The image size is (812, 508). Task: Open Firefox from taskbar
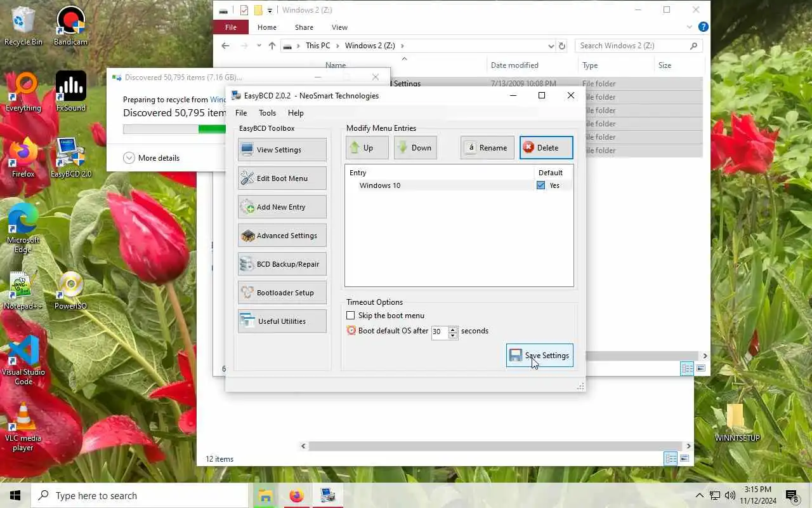click(296, 495)
